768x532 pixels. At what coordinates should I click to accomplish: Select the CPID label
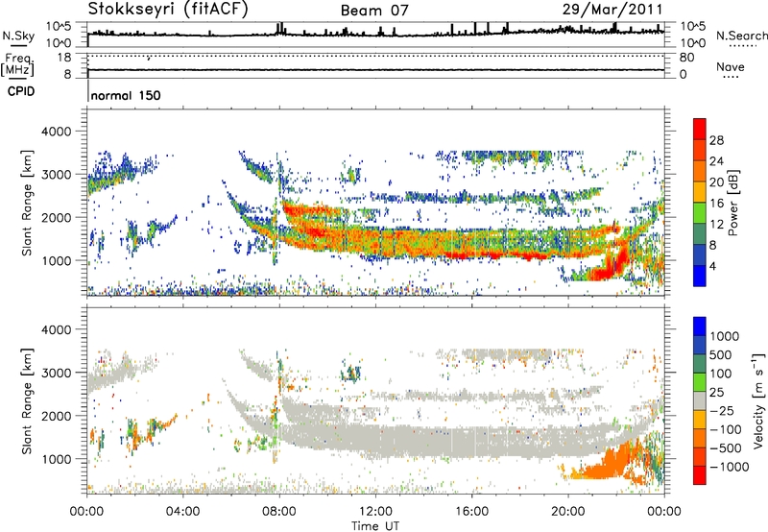coord(21,91)
